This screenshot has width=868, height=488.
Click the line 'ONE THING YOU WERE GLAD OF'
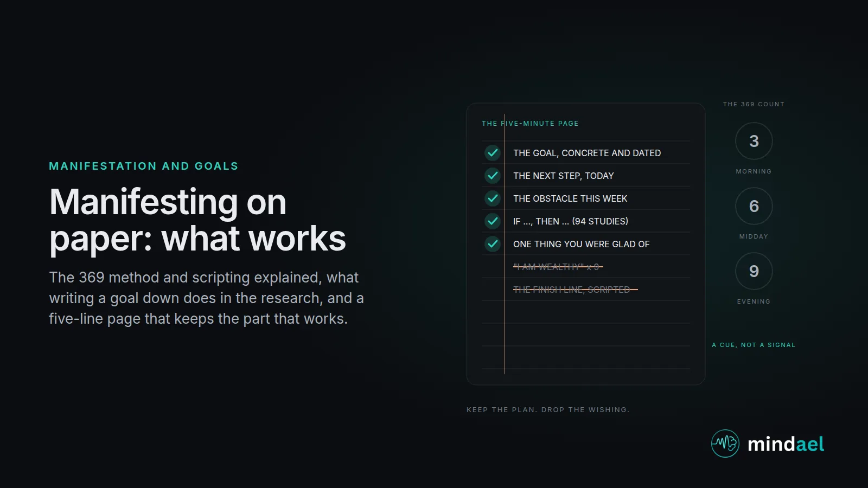(x=582, y=244)
